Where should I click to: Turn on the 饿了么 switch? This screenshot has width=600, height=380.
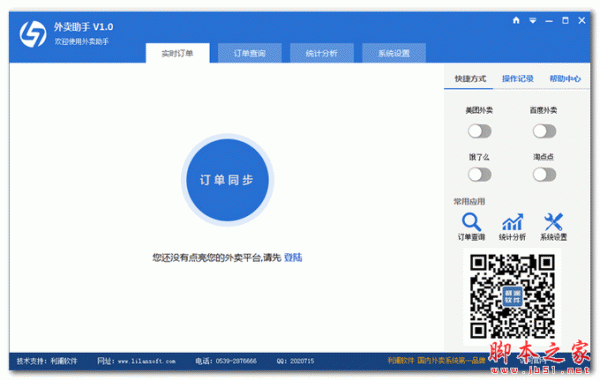click(479, 175)
